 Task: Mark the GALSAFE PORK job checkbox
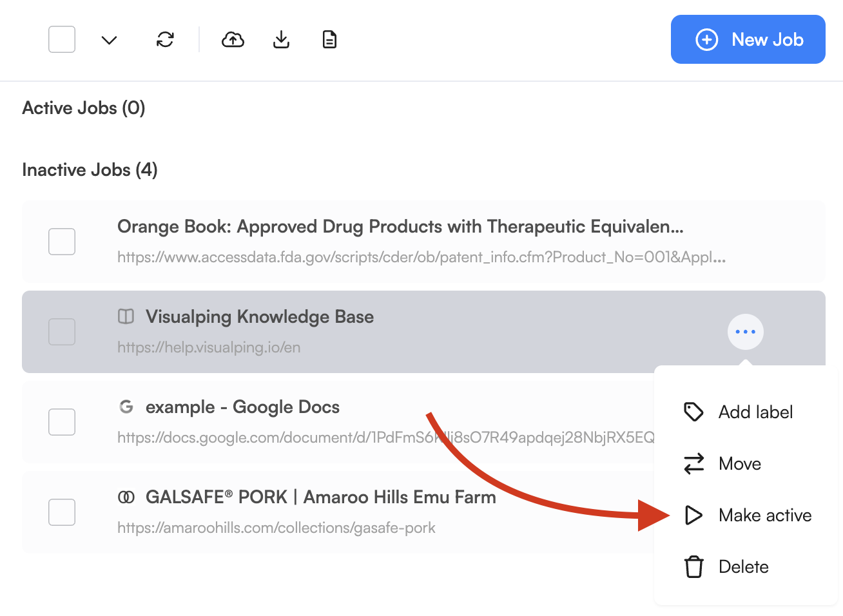coord(62,512)
